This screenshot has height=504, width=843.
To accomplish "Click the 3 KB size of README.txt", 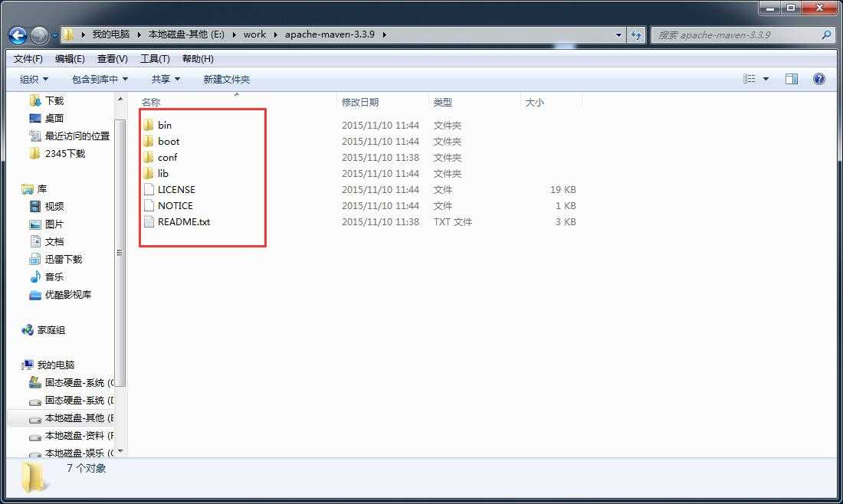I will [566, 221].
